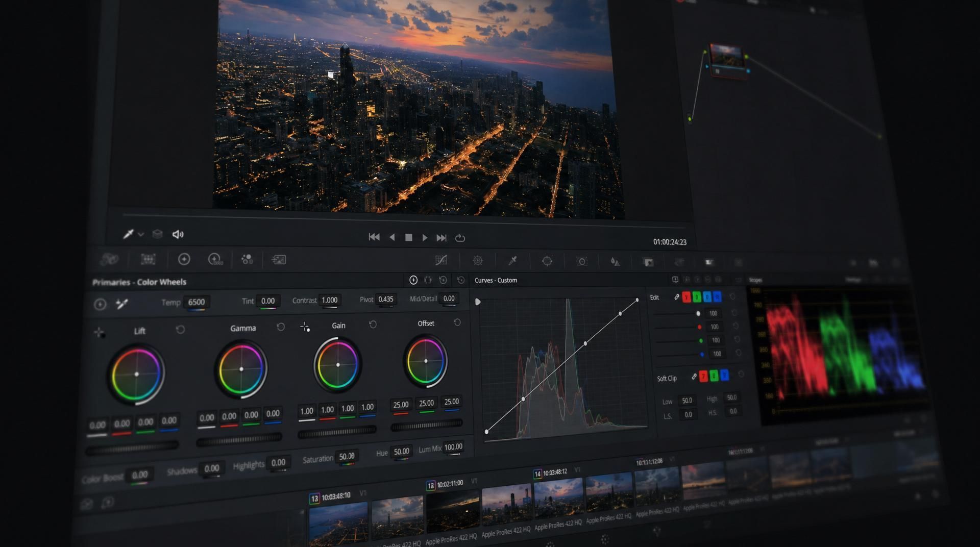Select the white balance picker wand
This screenshot has height=547, width=980.
122,304
